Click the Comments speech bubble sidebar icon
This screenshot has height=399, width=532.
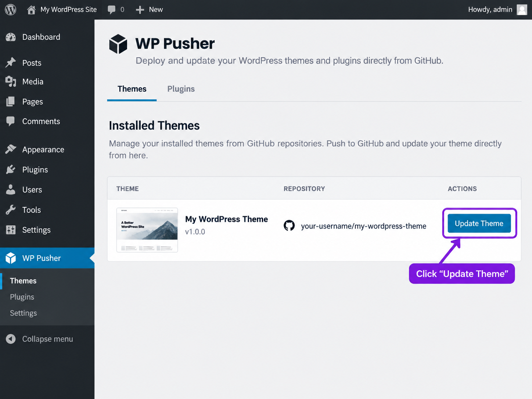[11, 121]
